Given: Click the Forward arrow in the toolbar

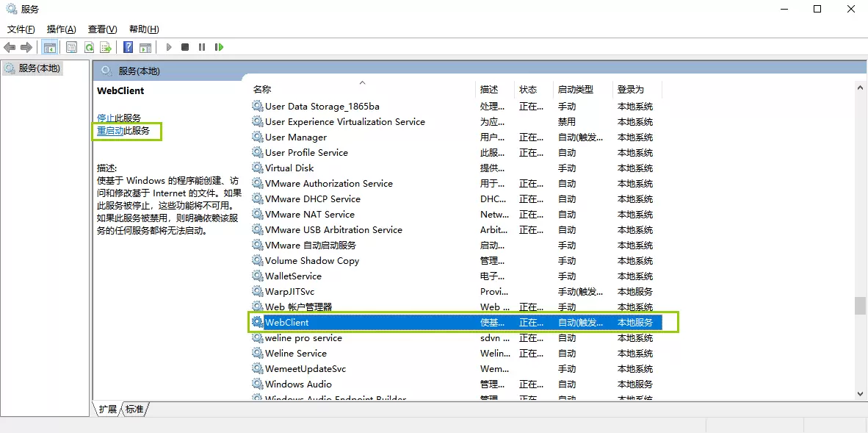Looking at the screenshot, I should (x=26, y=48).
